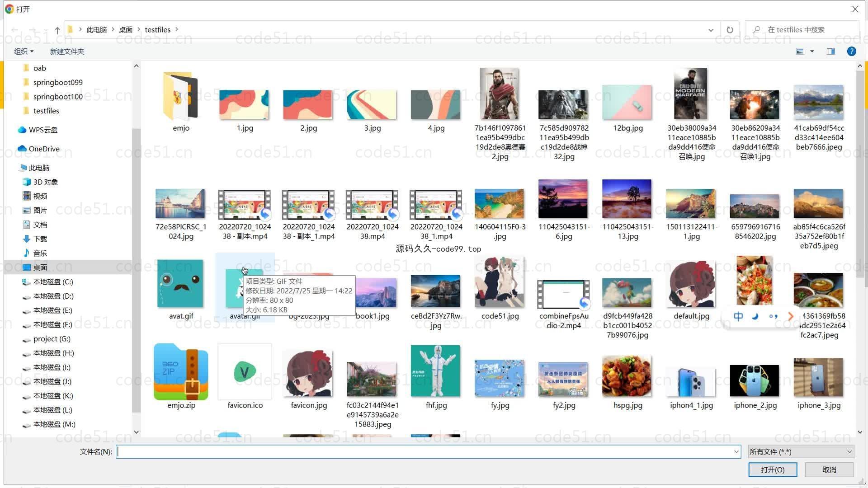Screen dimensions: 868x488
Task: Select 此电脑 in navigation pane
Action: point(39,168)
